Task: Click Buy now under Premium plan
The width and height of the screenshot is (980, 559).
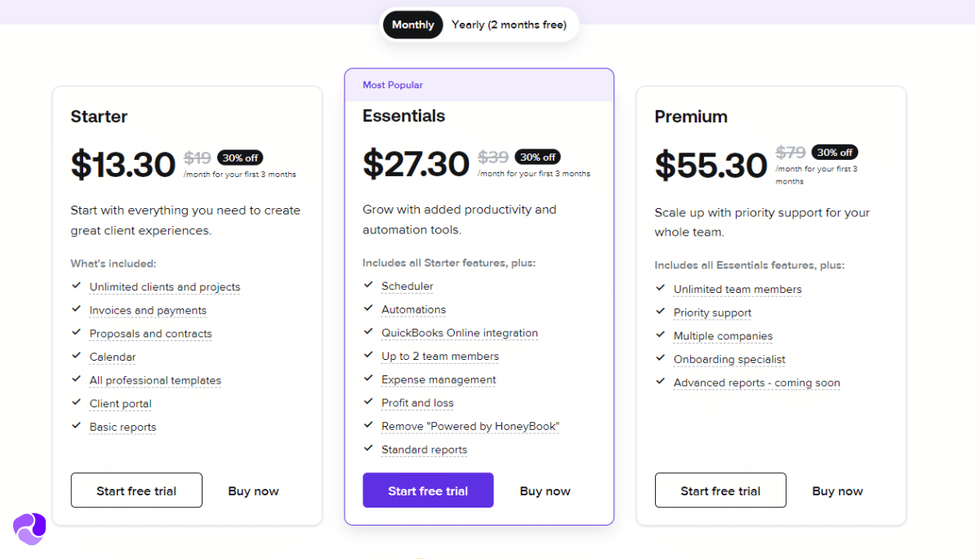Action: coord(837,491)
